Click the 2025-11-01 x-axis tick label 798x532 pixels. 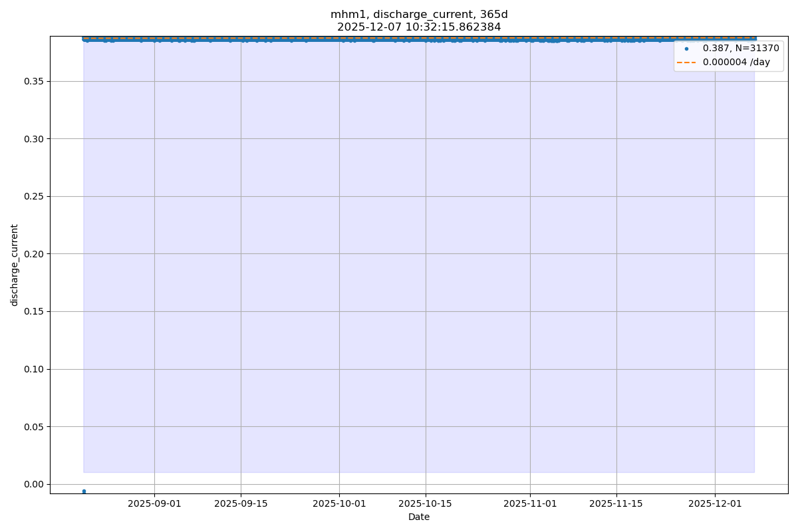click(530, 503)
